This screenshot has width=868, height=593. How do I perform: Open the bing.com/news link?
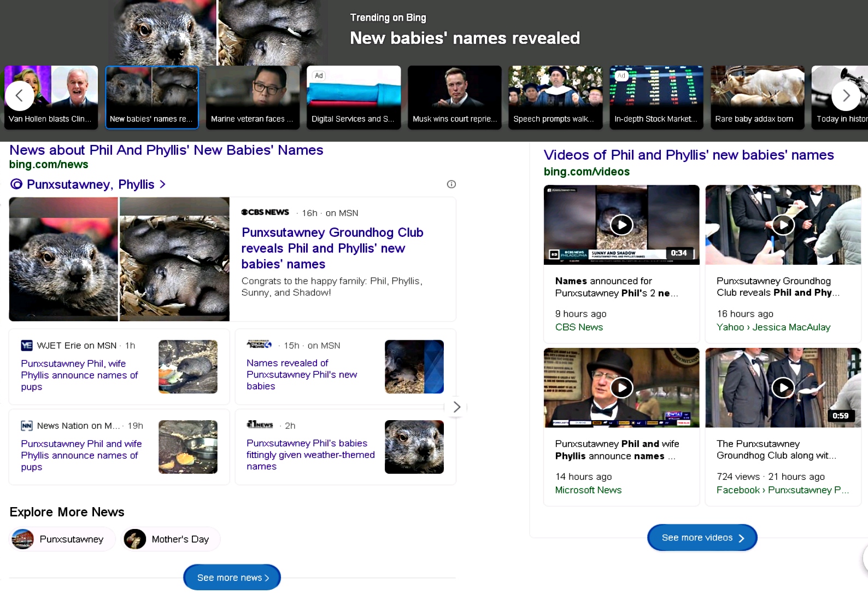[49, 164]
